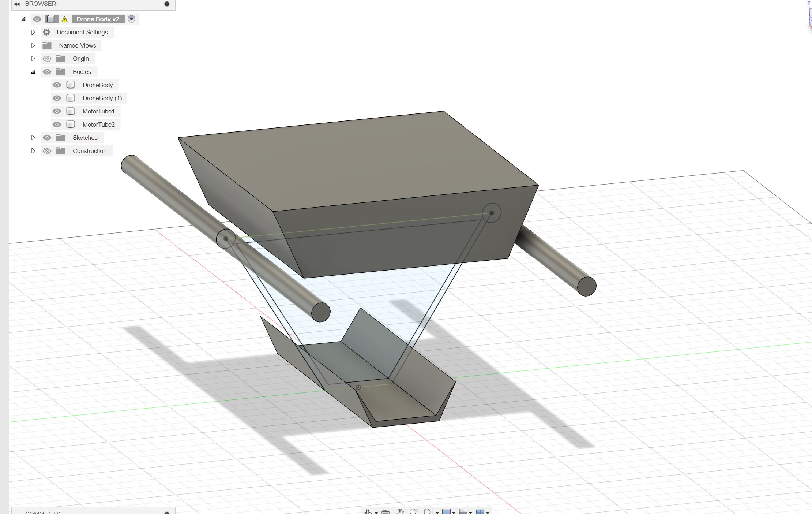Show the hidden Construction folder

click(x=47, y=151)
